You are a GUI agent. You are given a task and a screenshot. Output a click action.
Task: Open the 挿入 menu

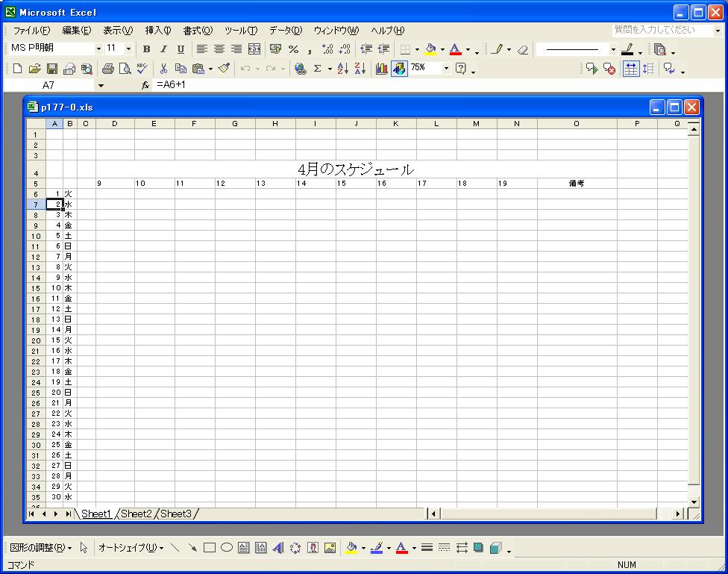pos(158,31)
